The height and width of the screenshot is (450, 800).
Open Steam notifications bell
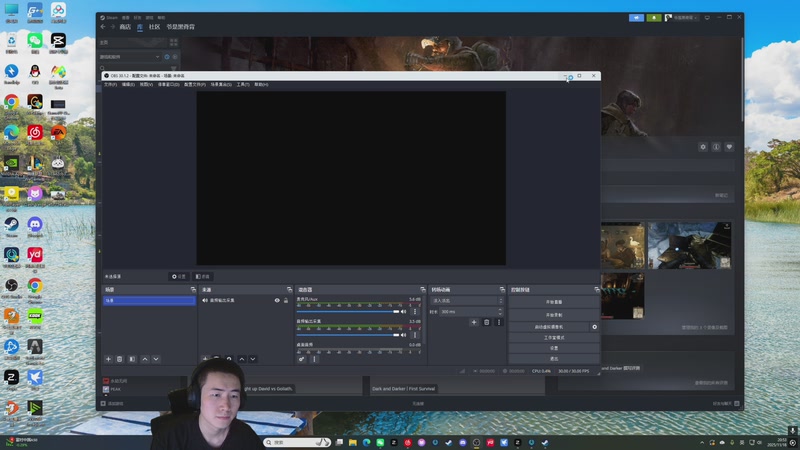654,18
